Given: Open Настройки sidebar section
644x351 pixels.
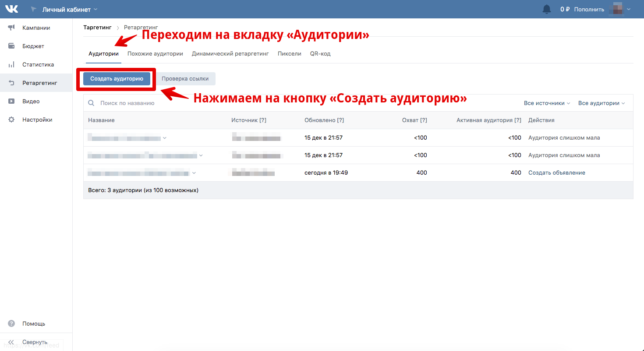Looking at the screenshot, I should click(36, 120).
